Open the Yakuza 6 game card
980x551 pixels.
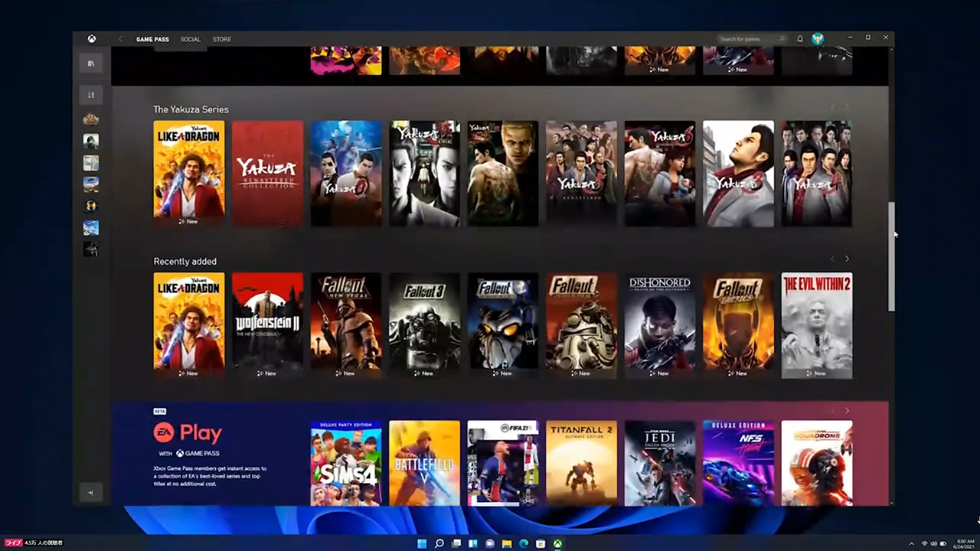pyautogui.click(x=660, y=173)
